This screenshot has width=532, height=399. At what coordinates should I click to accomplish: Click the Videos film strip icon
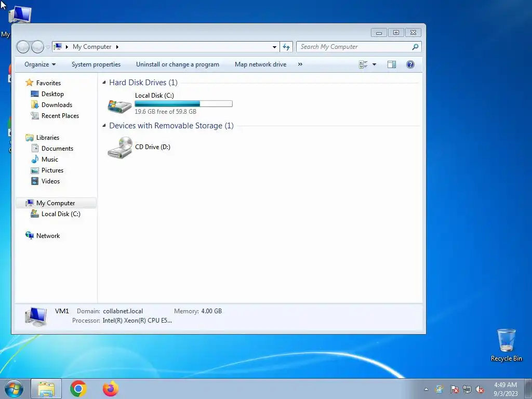click(35, 181)
